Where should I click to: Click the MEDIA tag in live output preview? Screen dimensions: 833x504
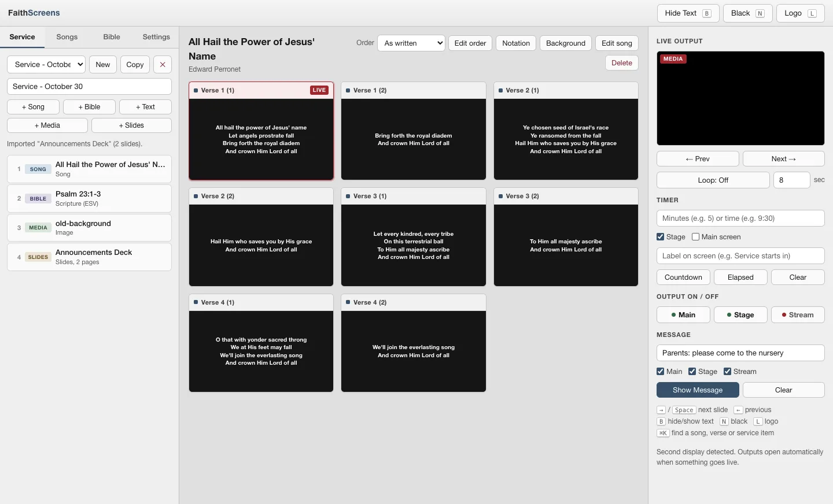pos(673,59)
